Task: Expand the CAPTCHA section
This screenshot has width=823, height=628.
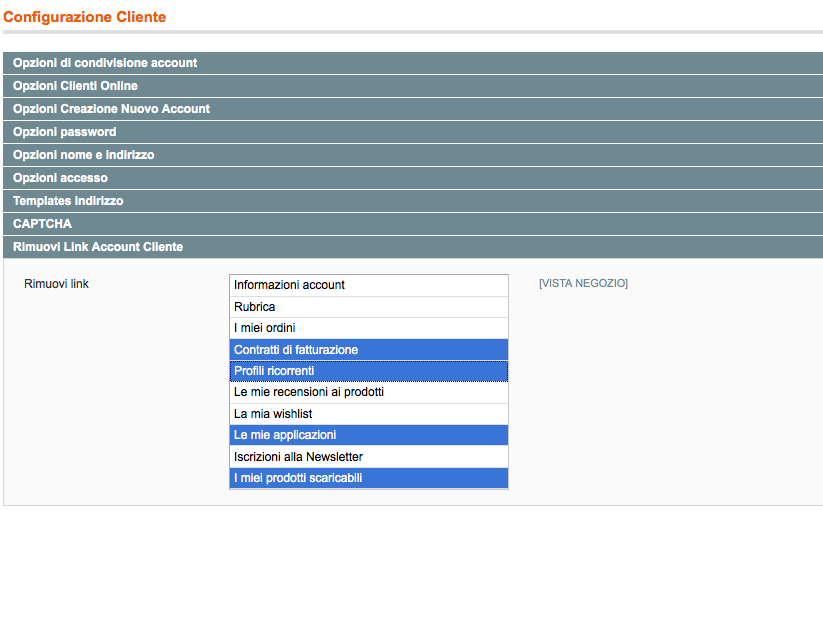Action: coord(413,224)
